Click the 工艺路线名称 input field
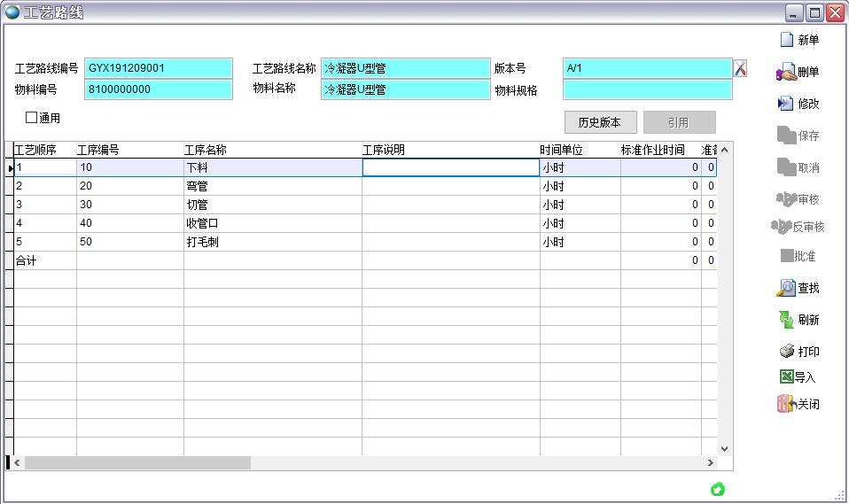 405,68
